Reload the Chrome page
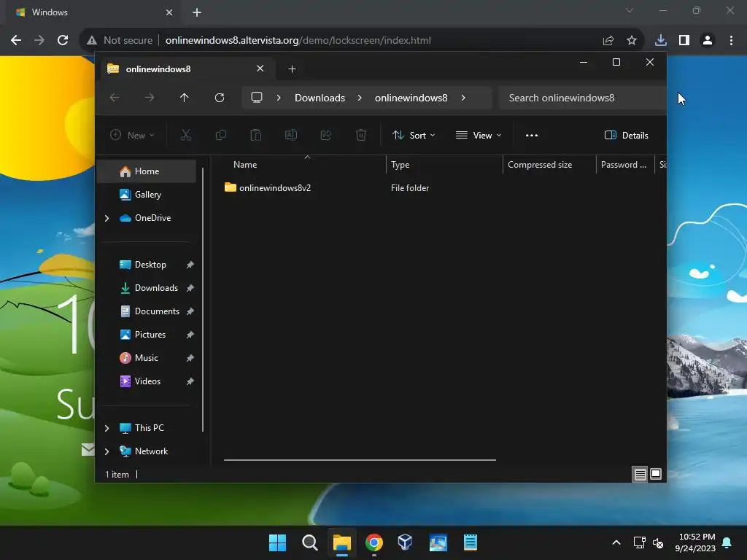 63,41
